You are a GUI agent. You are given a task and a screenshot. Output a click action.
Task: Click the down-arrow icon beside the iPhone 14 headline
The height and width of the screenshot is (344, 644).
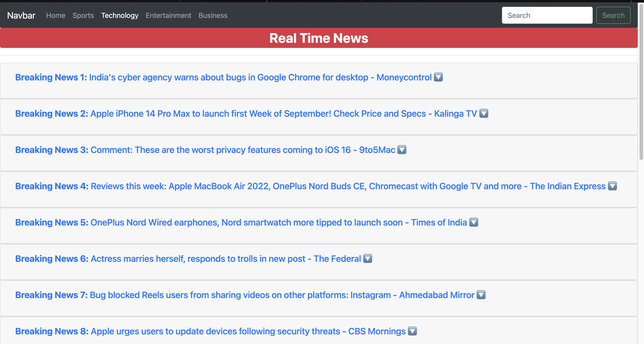(484, 114)
